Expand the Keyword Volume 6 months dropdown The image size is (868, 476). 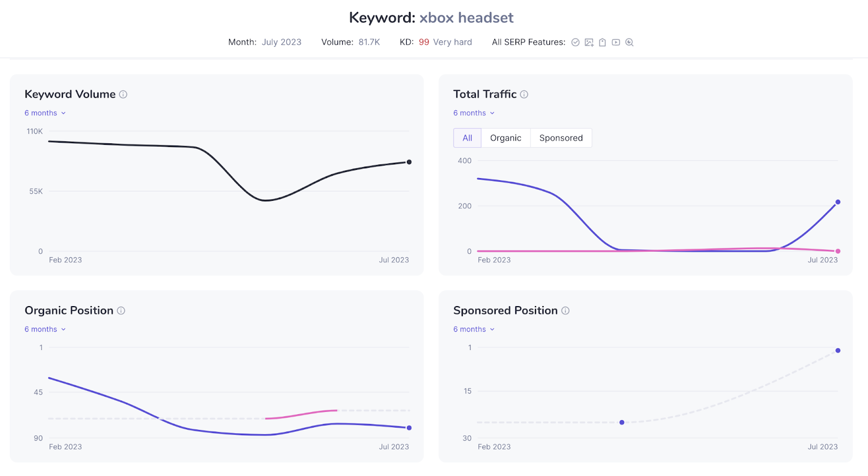coord(45,113)
